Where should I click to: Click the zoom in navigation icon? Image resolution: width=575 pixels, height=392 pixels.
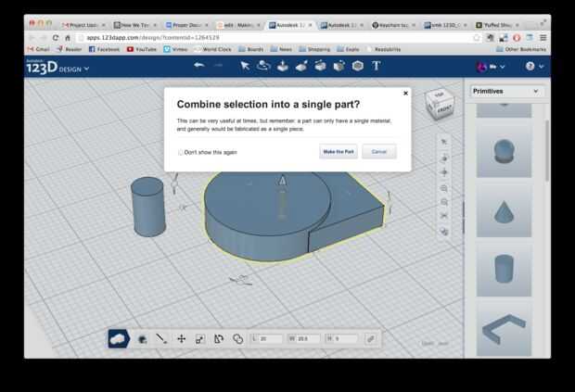tap(445, 187)
